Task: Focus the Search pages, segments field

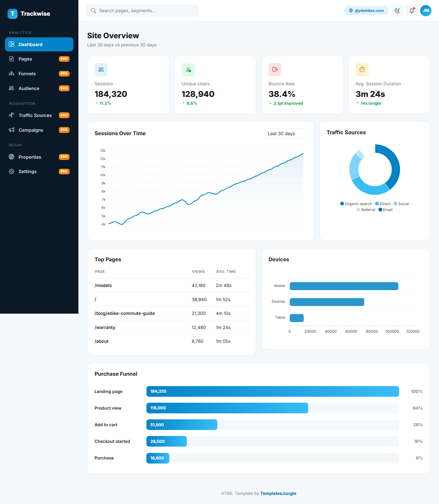Action: tap(142, 11)
